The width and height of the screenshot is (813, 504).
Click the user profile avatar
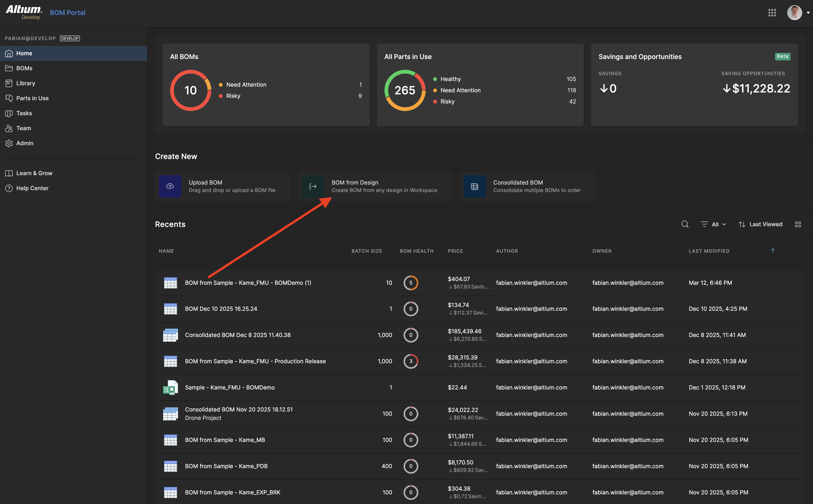[794, 13]
